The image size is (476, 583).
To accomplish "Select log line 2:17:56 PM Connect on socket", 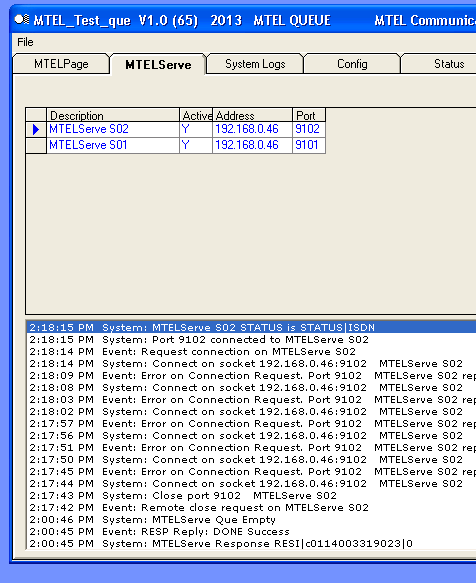I will click(252, 435).
